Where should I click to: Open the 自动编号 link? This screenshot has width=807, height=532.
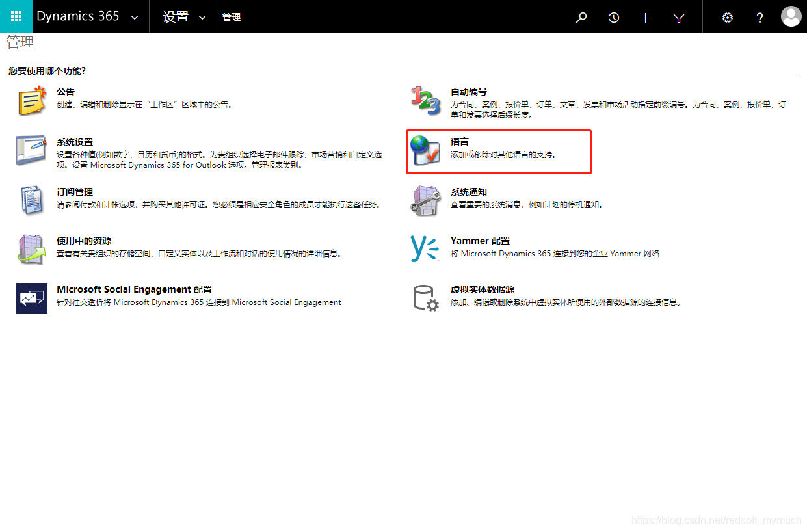(x=469, y=92)
